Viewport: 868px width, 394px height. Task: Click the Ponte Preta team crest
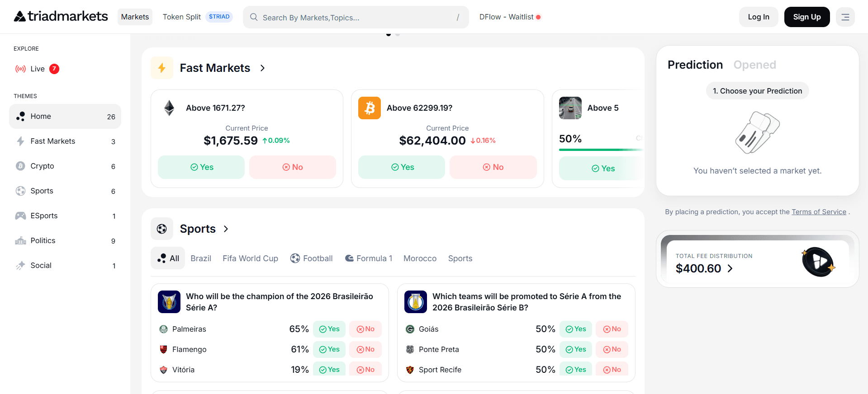[410, 349]
